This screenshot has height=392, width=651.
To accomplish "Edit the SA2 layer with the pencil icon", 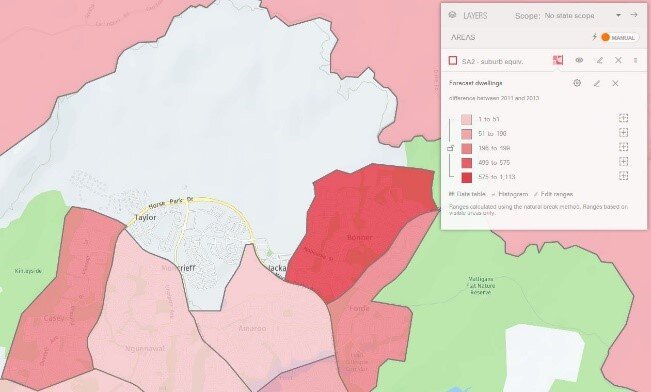I will tap(599, 61).
